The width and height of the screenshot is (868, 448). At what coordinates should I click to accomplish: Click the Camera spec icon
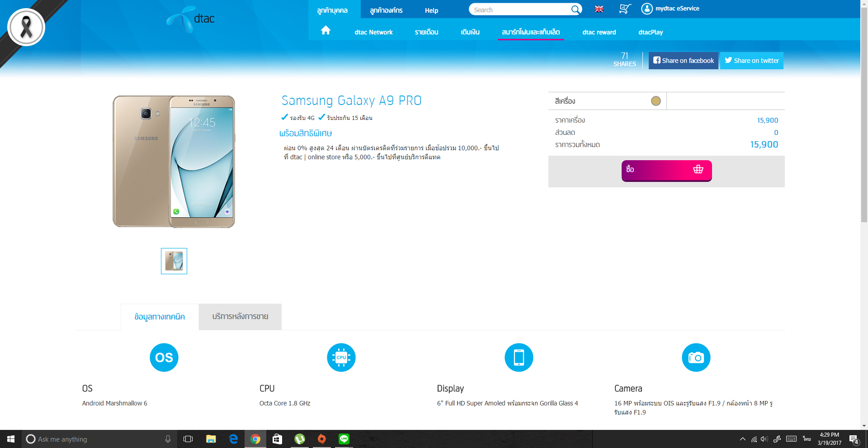(x=696, y=357)
